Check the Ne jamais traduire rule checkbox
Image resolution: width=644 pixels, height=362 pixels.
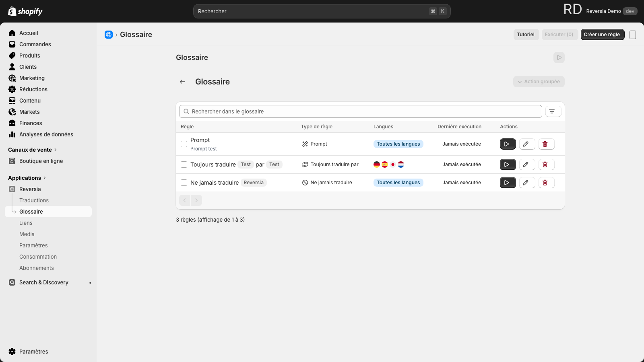pos(184,183)
